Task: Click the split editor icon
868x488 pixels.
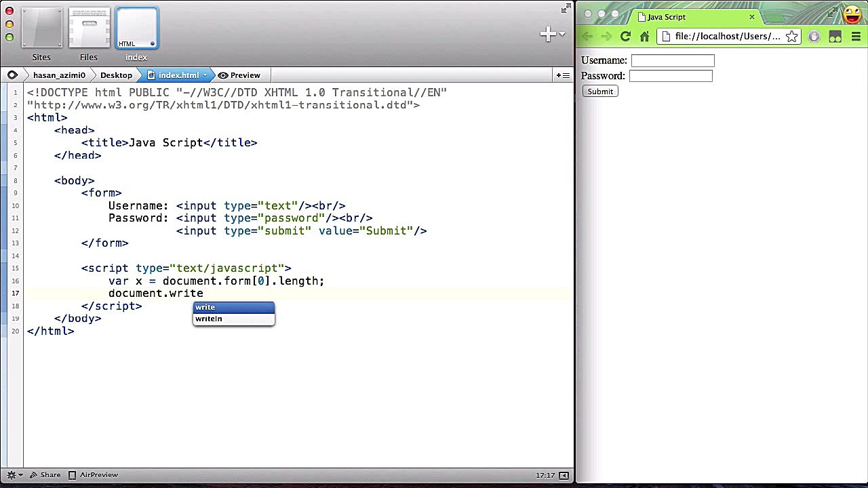Action: pos(563,75)
